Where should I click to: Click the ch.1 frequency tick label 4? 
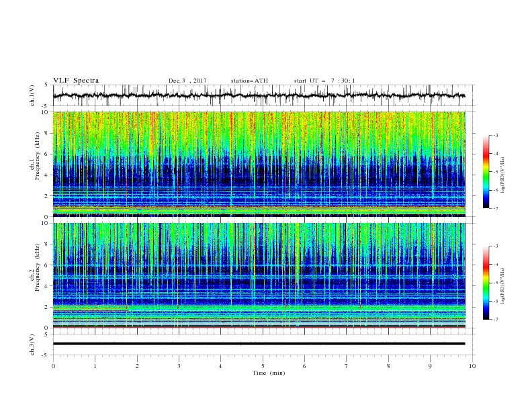[47, 175]
